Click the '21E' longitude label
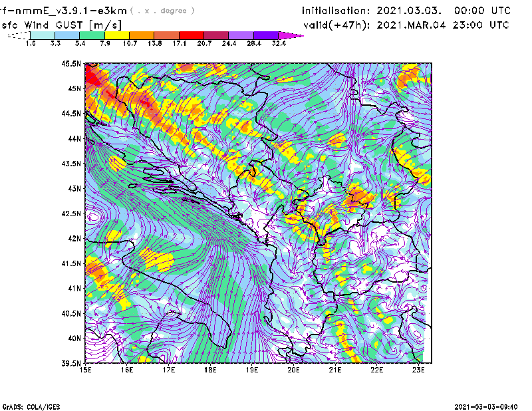Screen dimensions: 532x411 click(x=335, y=370)
